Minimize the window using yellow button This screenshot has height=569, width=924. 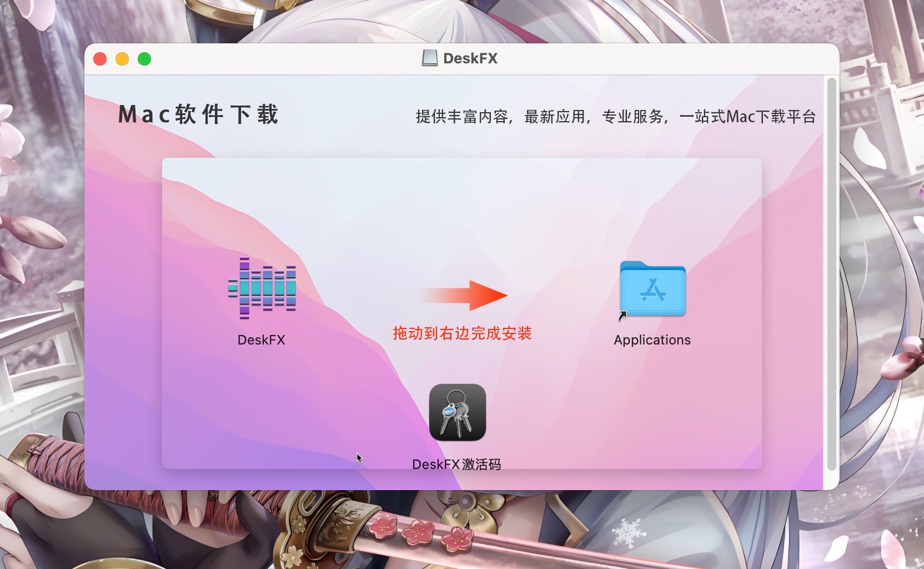coord(122,59)
